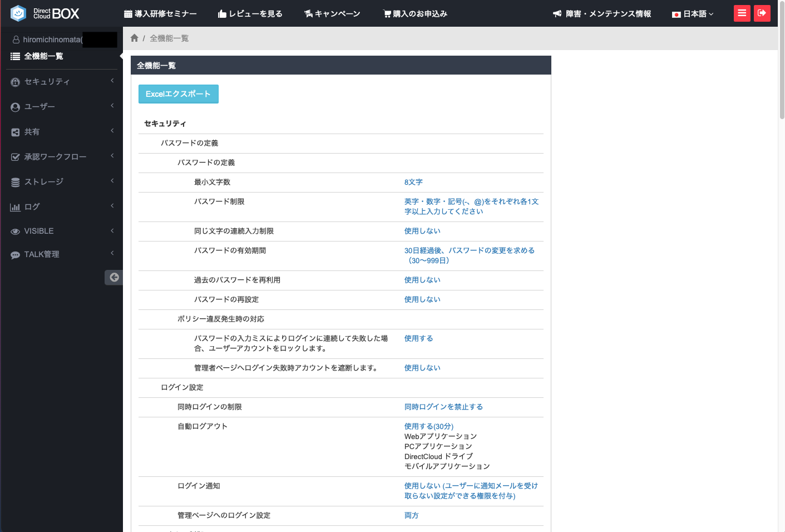
Task: Expand the セキュリティ menu chevron
Action: pos(111,81)
